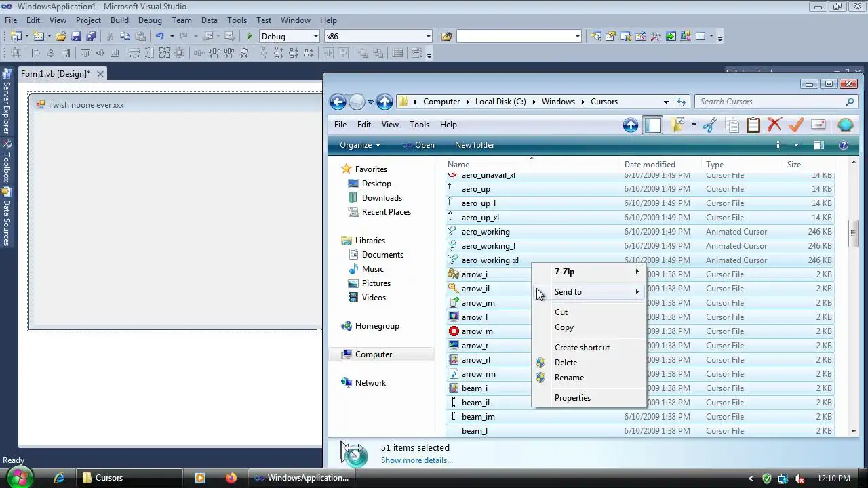868x488 pixels.
Task: Click the Explorer Help question mark icon
Action: pos(844,145)
